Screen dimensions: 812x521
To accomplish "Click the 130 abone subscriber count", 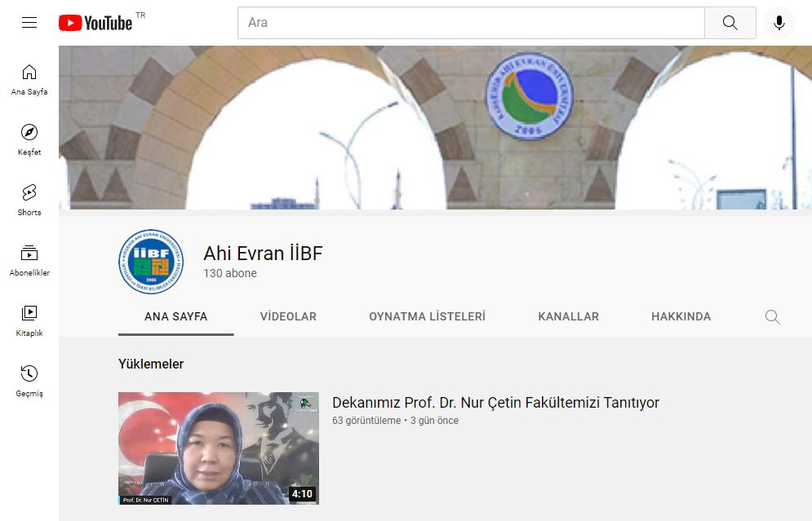I will pyautogui.click(x=230, y=273).
